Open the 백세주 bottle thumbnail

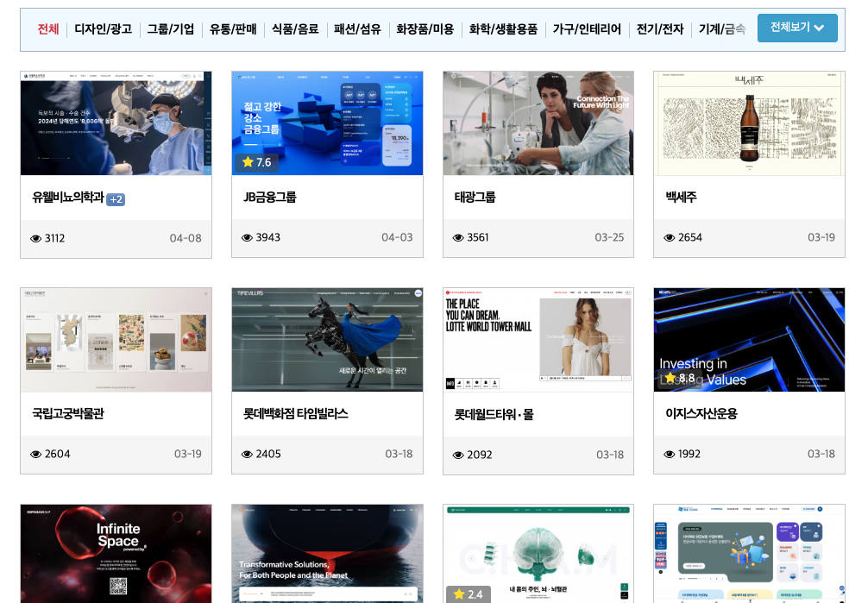(749, 122)
